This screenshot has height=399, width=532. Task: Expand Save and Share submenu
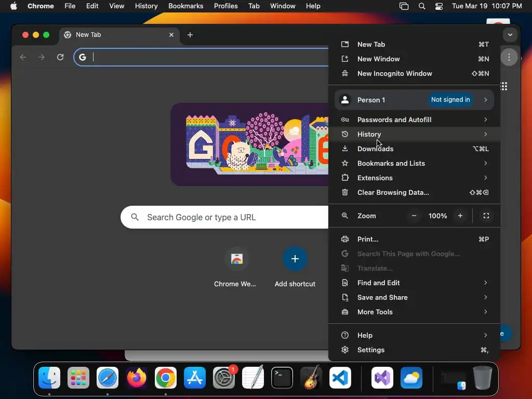pyautogui.click(x=414, y=298)
